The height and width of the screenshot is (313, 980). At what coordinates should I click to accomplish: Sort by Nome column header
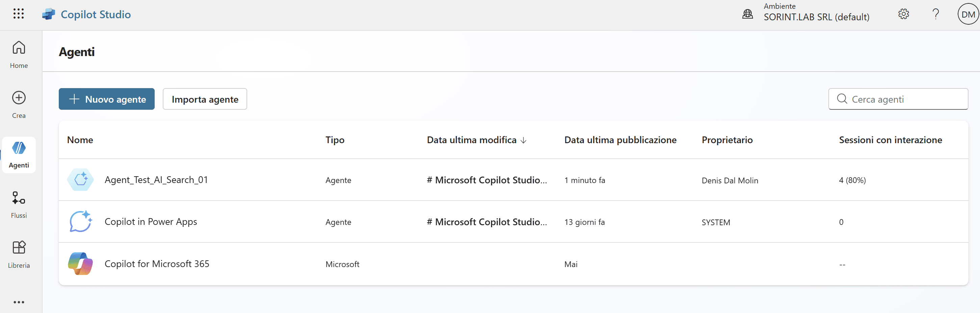point(80,140)
